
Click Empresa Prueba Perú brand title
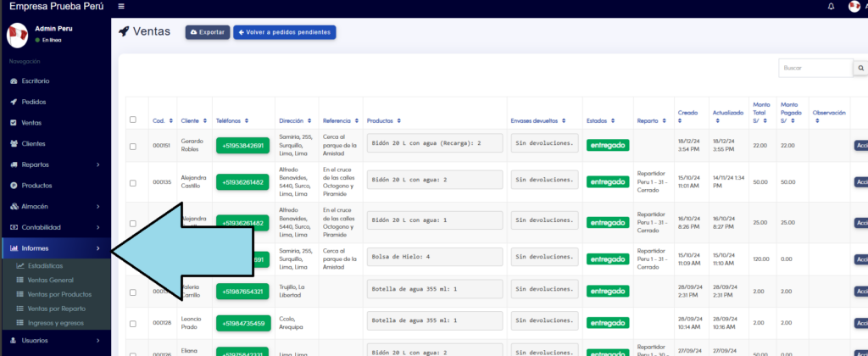pos(57,7)
